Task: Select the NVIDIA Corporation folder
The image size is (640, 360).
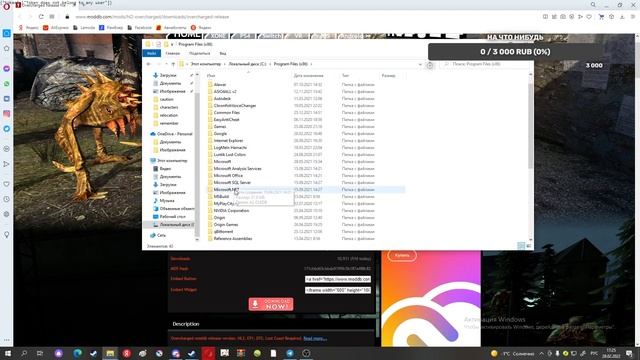Action: click(231, 211)
